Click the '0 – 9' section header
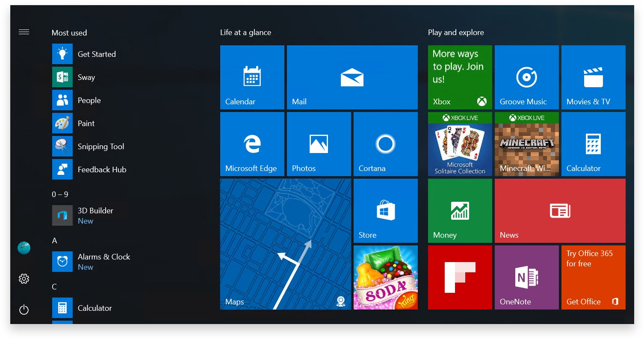Image resolution: width=644 pixels, height=339 pixels. click(60, 195)
